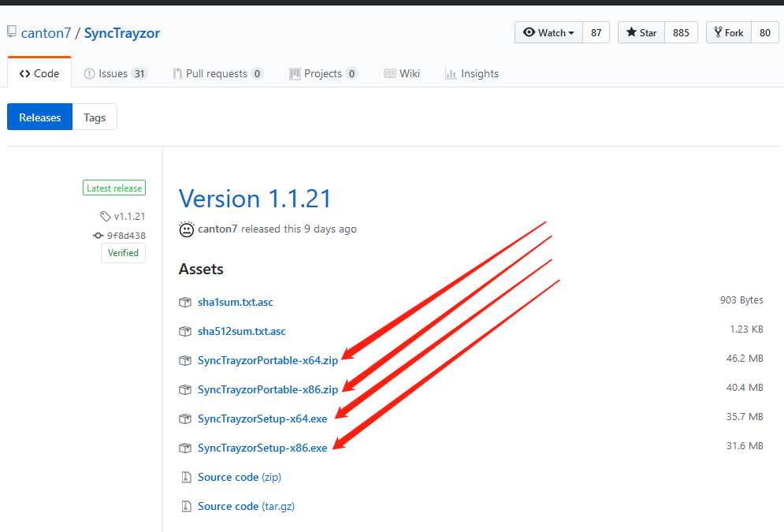Click the Issues count badge 31
Image resolution: width=784 pixels, height=532 pixels.
139,74
